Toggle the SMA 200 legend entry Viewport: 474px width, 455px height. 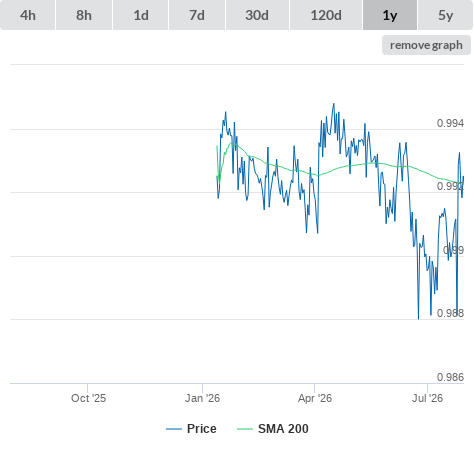[273, 429]
